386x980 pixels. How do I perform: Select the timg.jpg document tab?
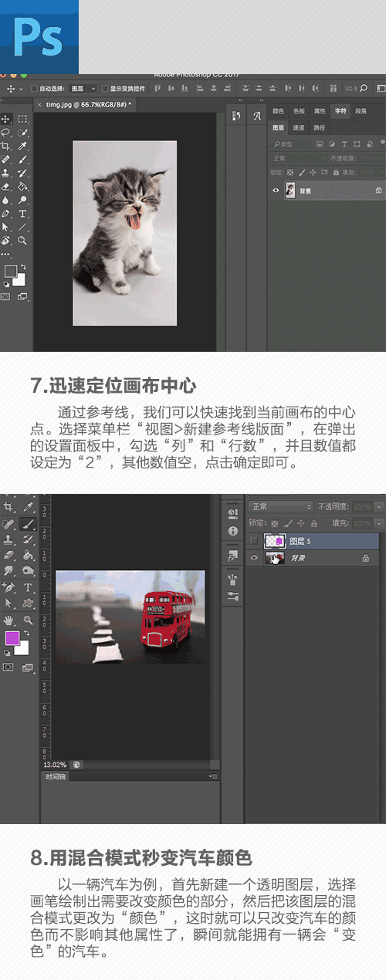(x=86, y=104)
